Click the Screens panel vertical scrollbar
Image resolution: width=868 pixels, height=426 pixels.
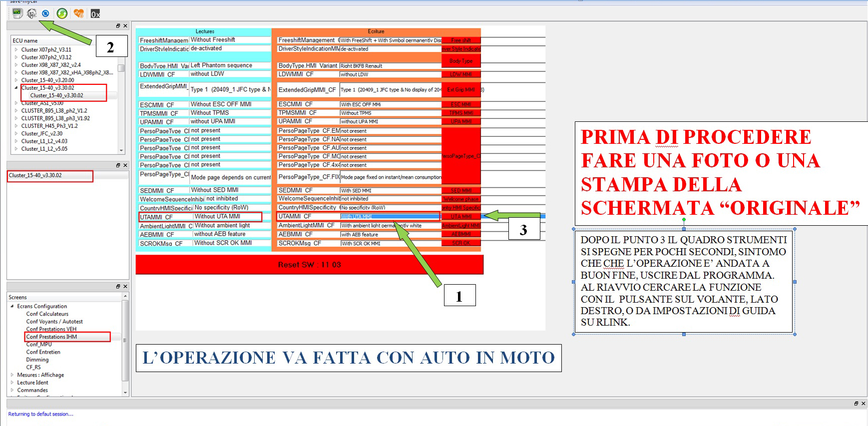point(125,345)
